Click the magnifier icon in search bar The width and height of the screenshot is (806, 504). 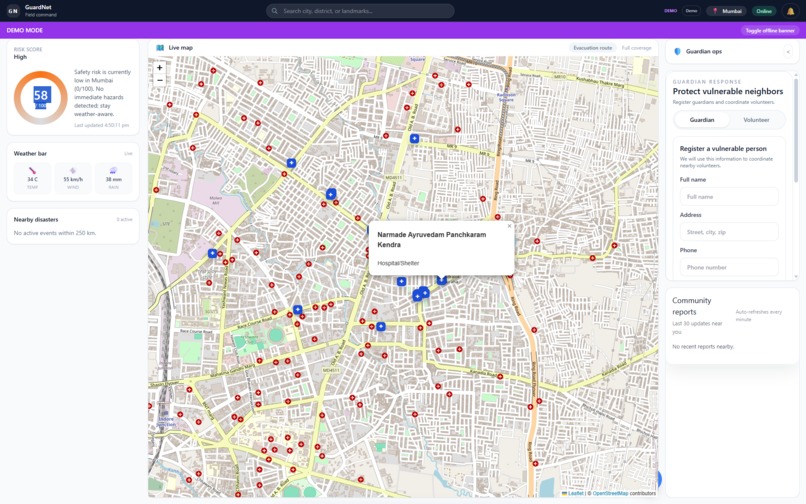pos(274,11)
